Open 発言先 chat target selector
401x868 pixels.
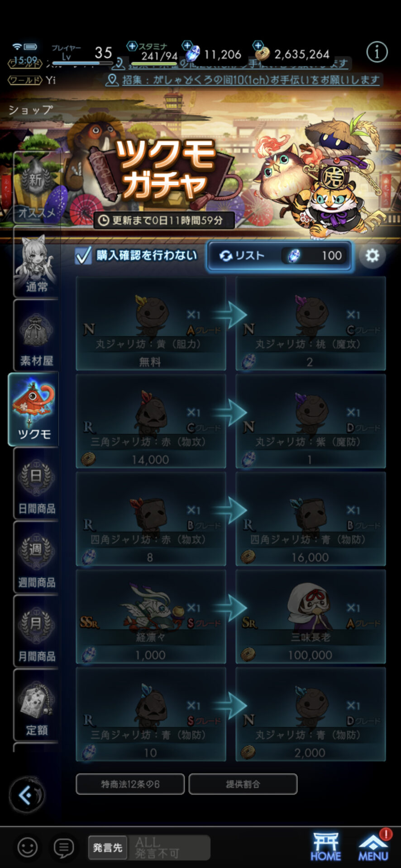(108, 847)
